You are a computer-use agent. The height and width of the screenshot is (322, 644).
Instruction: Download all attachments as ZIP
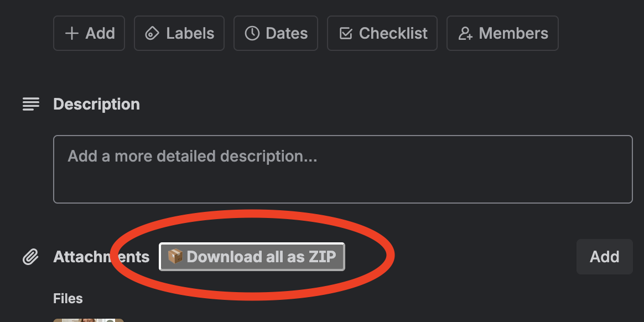click(x=252, y=256)
